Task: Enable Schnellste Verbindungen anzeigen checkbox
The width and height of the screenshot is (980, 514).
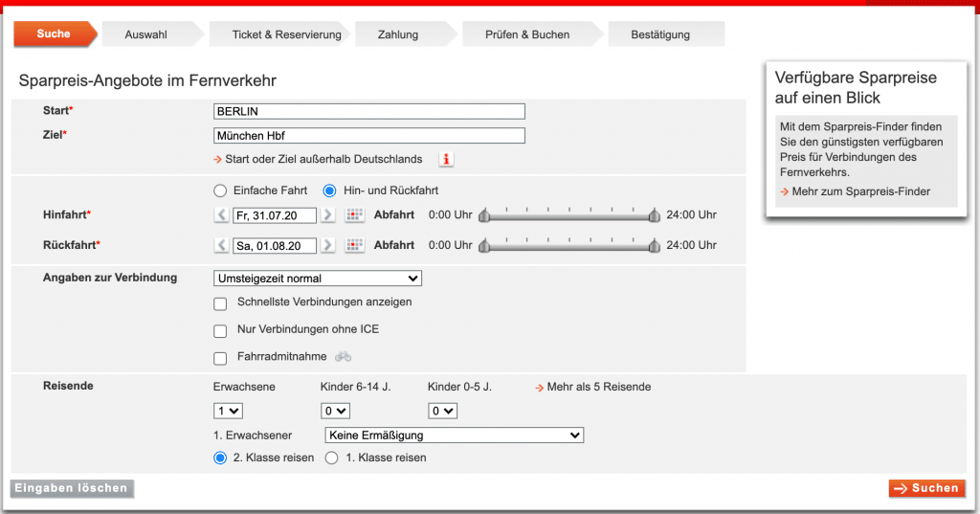Action: [x=220, y=303]
